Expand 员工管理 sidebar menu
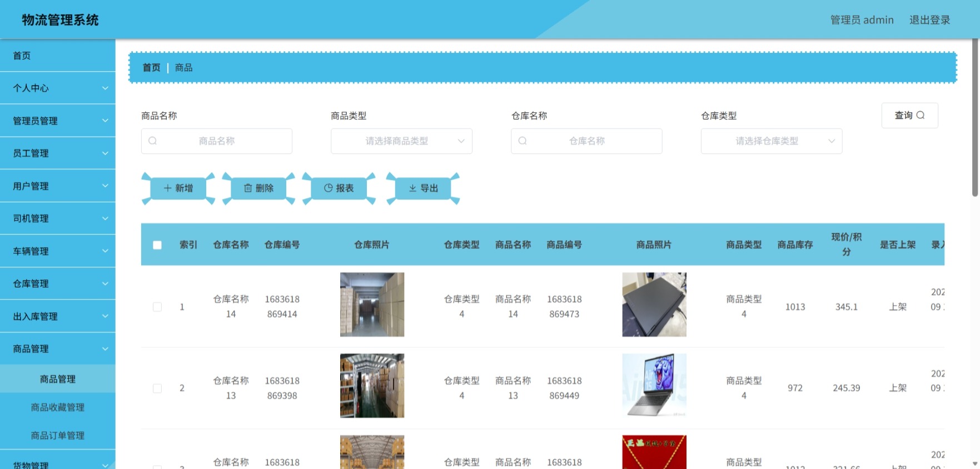This screenshot has height=469, width=980. tap(58, 153)
